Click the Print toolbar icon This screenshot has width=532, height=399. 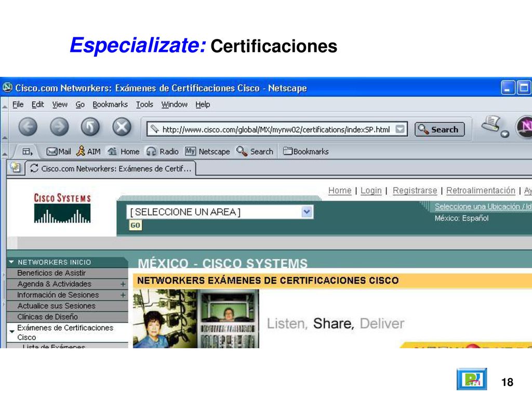point(491,124)
